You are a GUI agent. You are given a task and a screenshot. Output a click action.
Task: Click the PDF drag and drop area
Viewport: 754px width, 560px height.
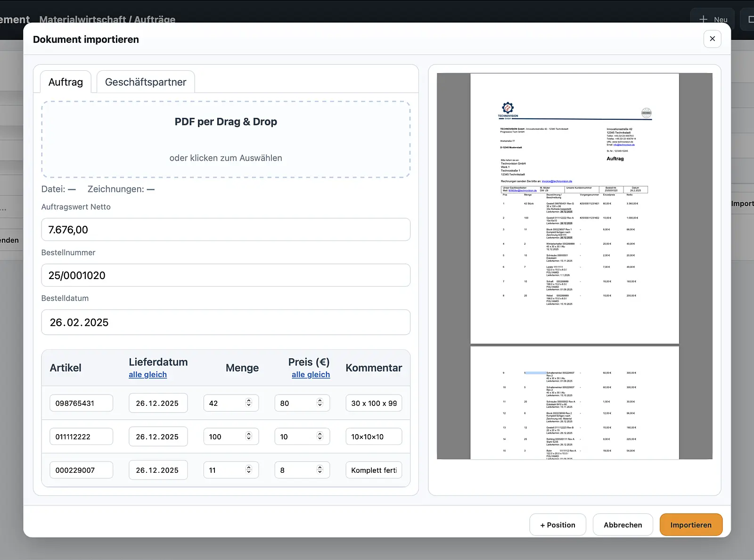point(226,140)
